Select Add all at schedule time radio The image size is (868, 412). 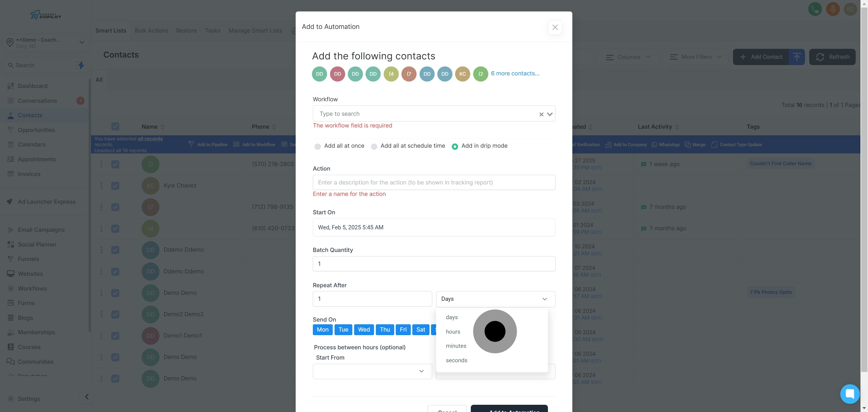(x=374, y=146)
